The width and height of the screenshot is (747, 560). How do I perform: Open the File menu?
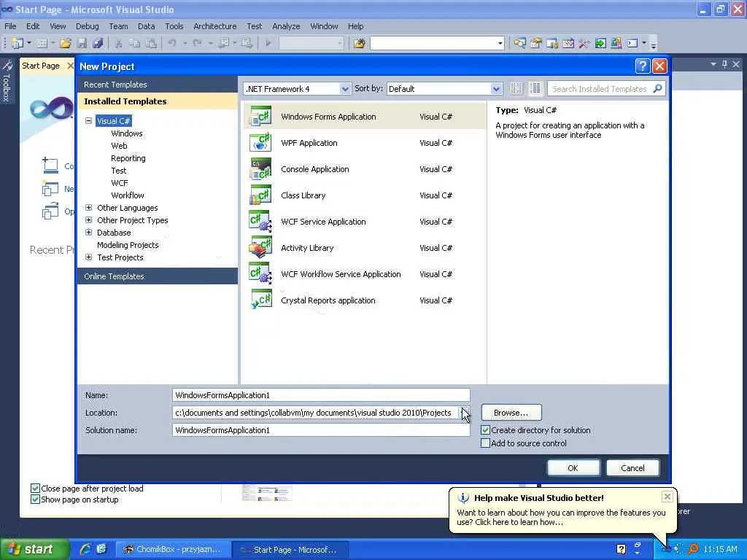[x=10, y=26]
